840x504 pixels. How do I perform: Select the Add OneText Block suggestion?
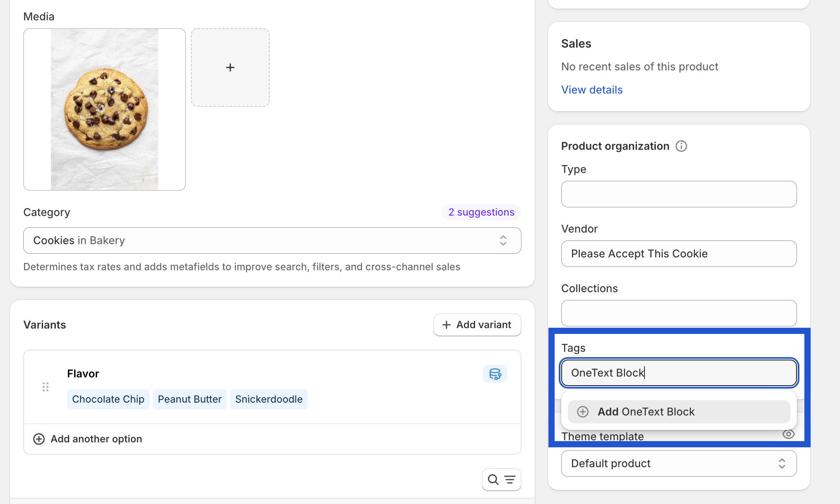[x=678, y=412]
